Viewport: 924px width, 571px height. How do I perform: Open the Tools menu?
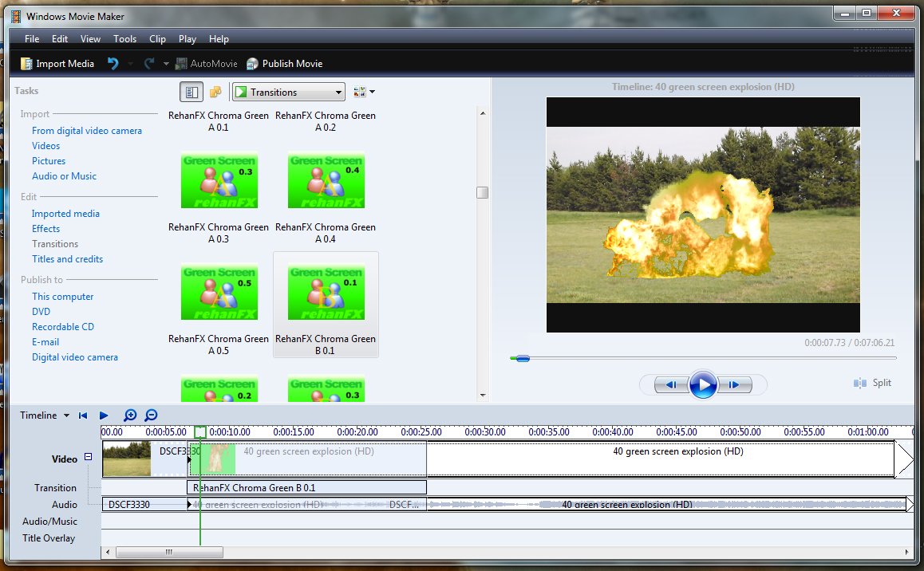pyautogui.click(x=124, y=38)
